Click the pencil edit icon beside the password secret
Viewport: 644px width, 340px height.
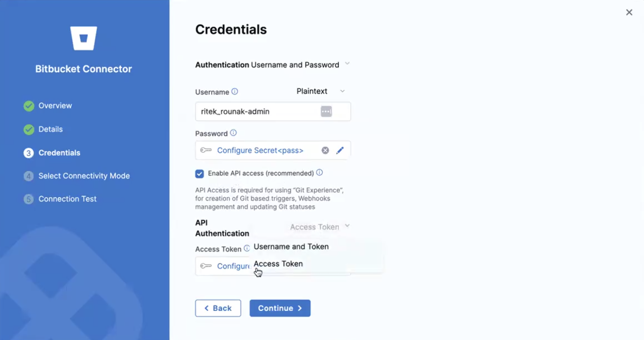pyautogui.click(x=340, y=150)
